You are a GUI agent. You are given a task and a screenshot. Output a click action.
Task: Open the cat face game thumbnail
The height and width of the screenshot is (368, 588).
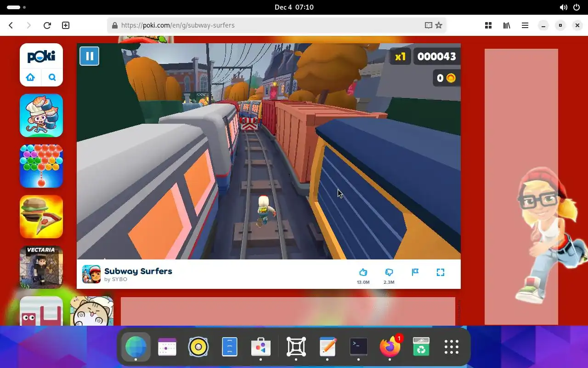(x=92, y=311)
